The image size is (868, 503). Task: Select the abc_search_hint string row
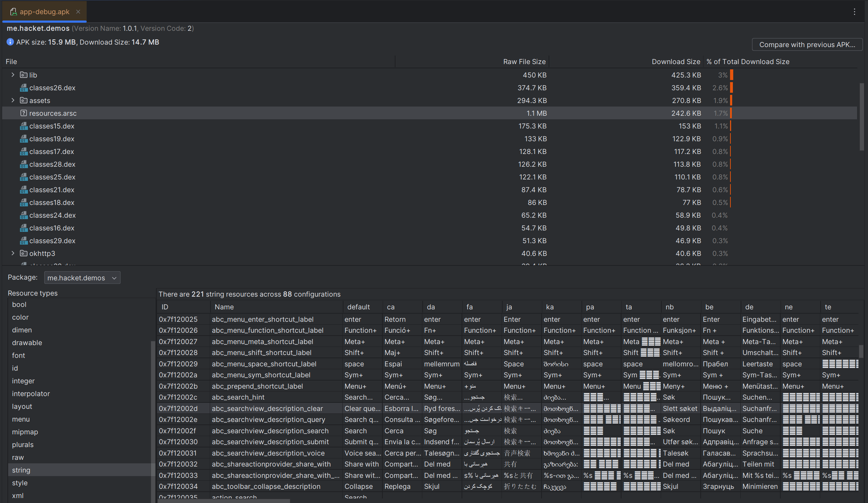238,397
